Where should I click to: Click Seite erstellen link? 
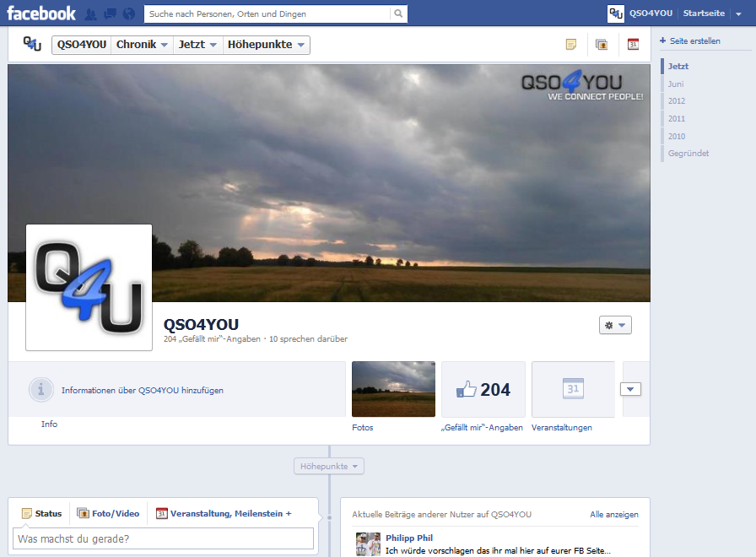coord(694,41)
